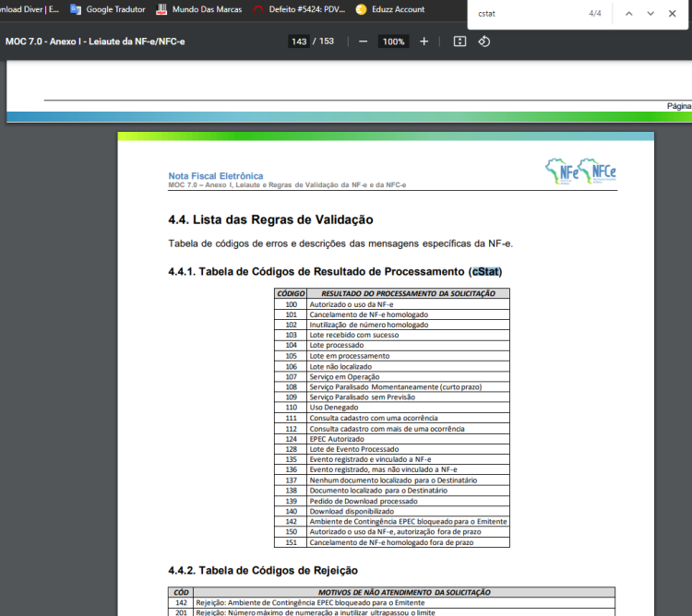Image resolution: width=692 pixels, height=616 pixels.
Task: Go to next search match
Action: pyautogui.click(x=650, y=14)
